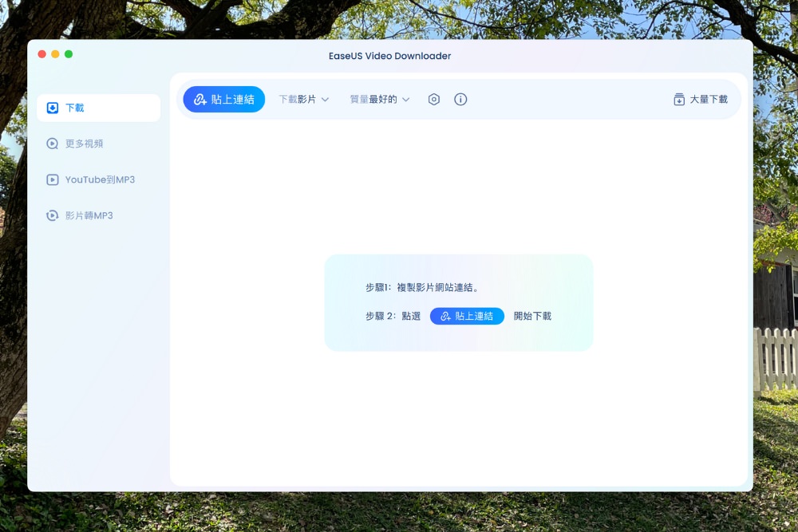Open the 下載影片 dropdown

[304, 99]
